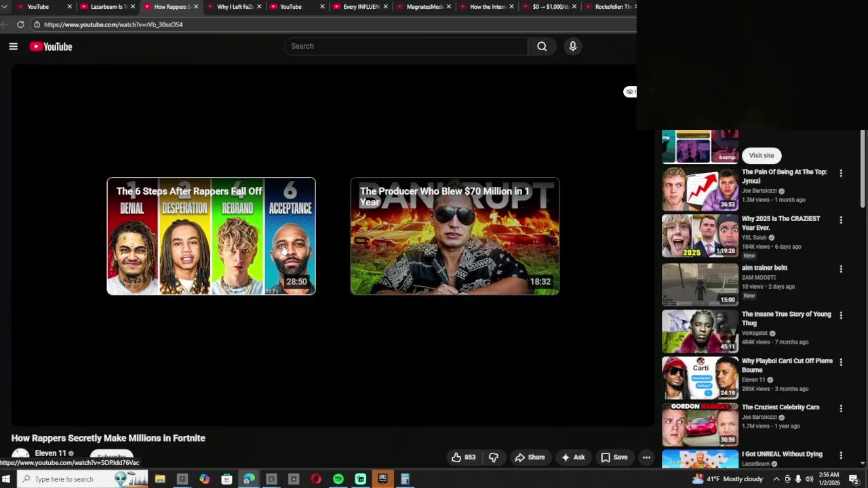Click Why Playboi Carti Cut Off title

787,365
